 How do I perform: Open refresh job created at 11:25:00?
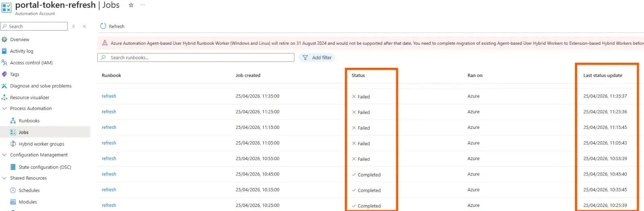point(109,112)
